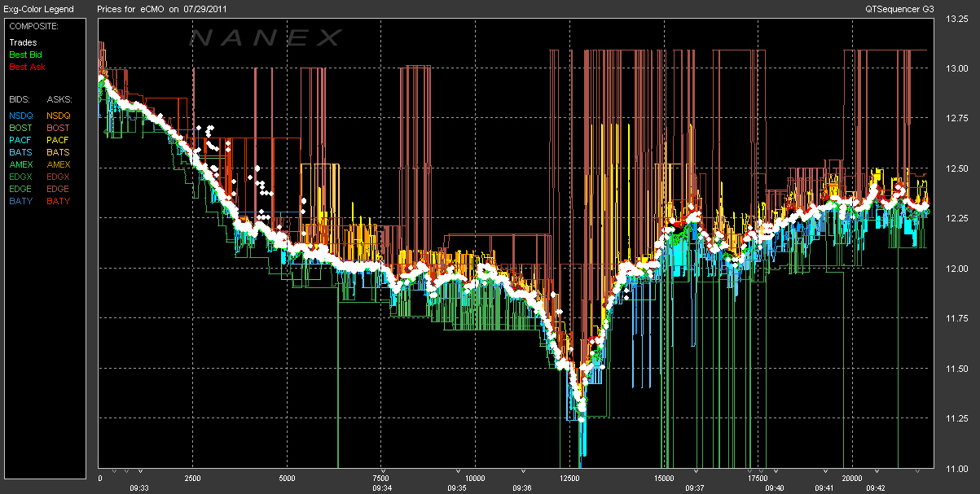Click the Exg-Color Legend title
The height and width of the screenshot is (494, 980).
[x=38, y=9]
